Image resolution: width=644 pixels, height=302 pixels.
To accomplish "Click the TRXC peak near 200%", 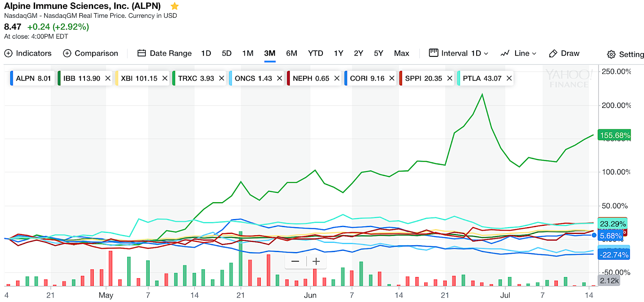I will (482, 95).
